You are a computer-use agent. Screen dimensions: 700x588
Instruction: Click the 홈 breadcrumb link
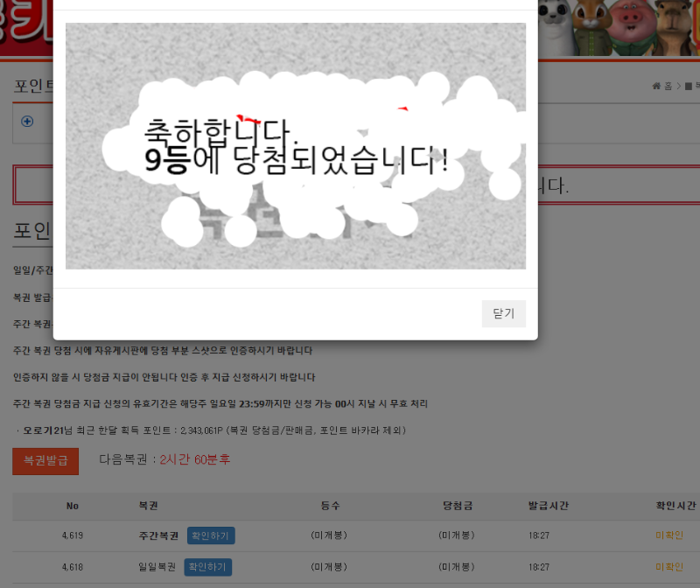[x=668, y=86]
